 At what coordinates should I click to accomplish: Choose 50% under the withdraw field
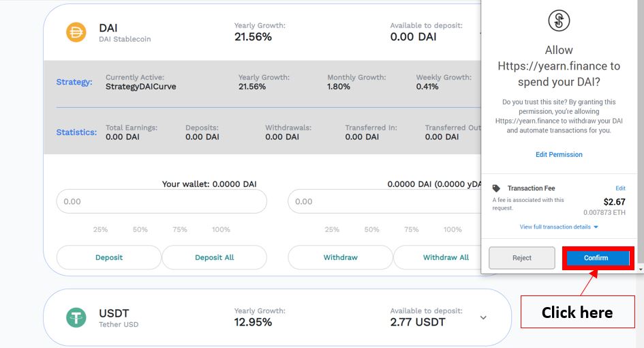372,230
